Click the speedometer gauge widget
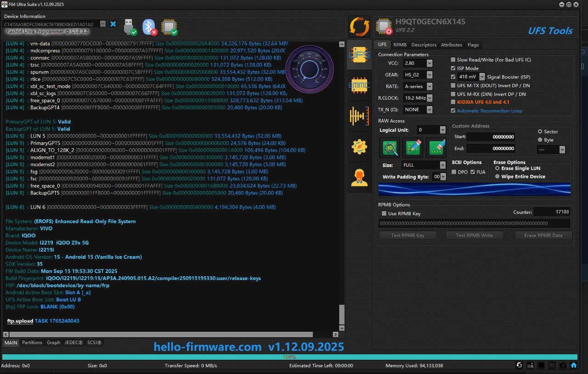Image resolution: width=588 pixels, height=374 pixels. point(309,69)
